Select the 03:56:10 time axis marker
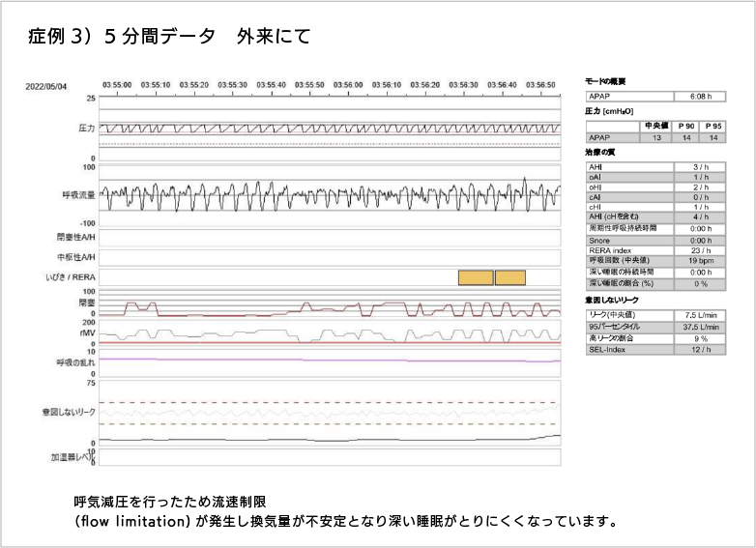 (x=387, y=85)
